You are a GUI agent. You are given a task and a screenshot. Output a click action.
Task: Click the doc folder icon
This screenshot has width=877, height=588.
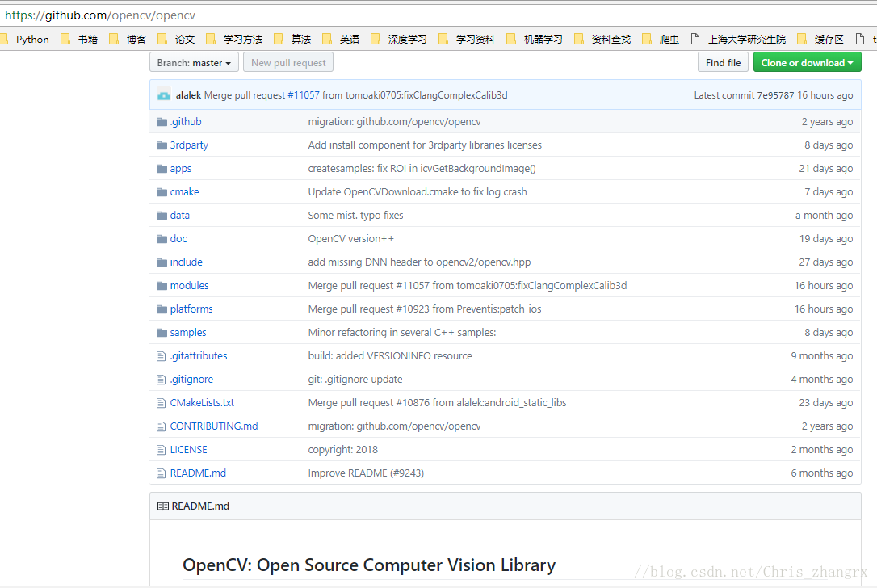tap(162, 239)
